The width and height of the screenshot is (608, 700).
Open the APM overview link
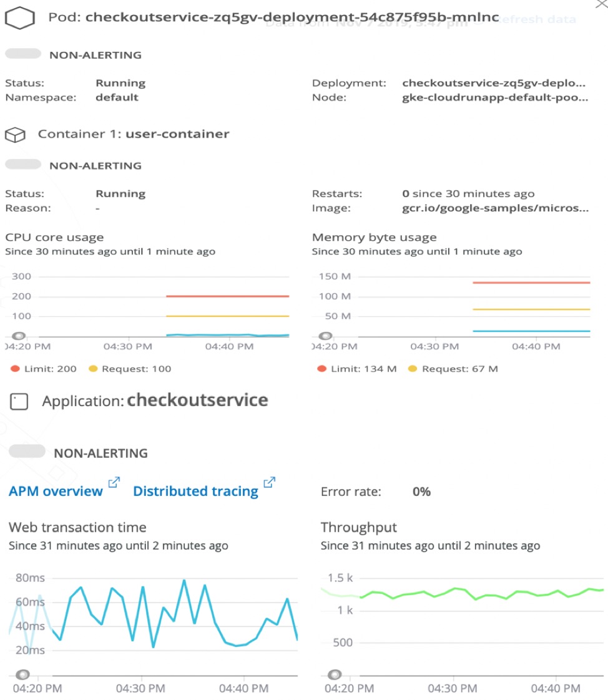[56, 492]
